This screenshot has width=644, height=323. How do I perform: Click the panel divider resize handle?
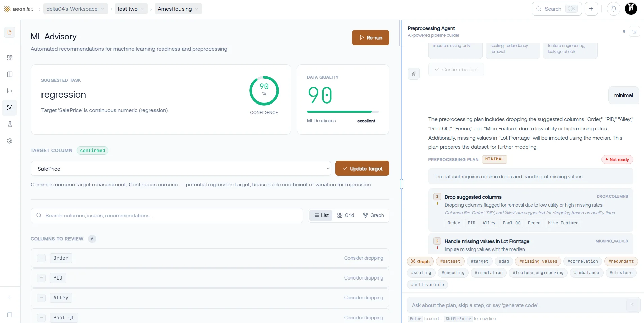pyautogui.click(x=402, y=184)
